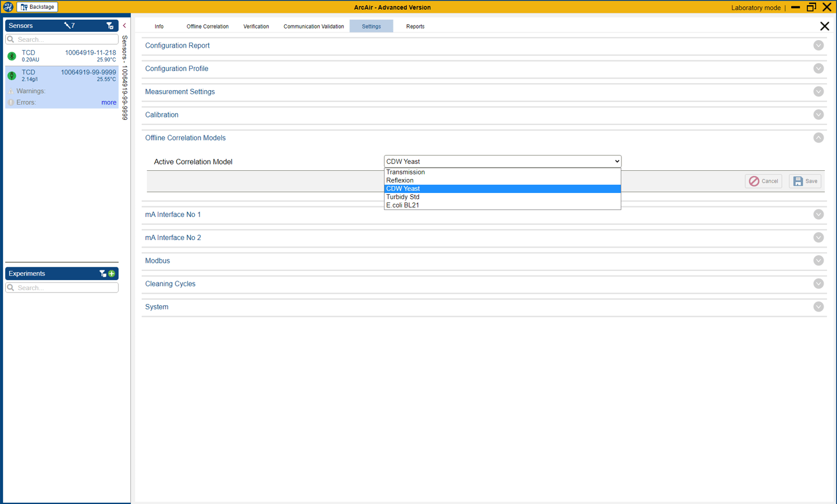
Task: Collapse the Offline Correlation Models section
Action: 818,138
